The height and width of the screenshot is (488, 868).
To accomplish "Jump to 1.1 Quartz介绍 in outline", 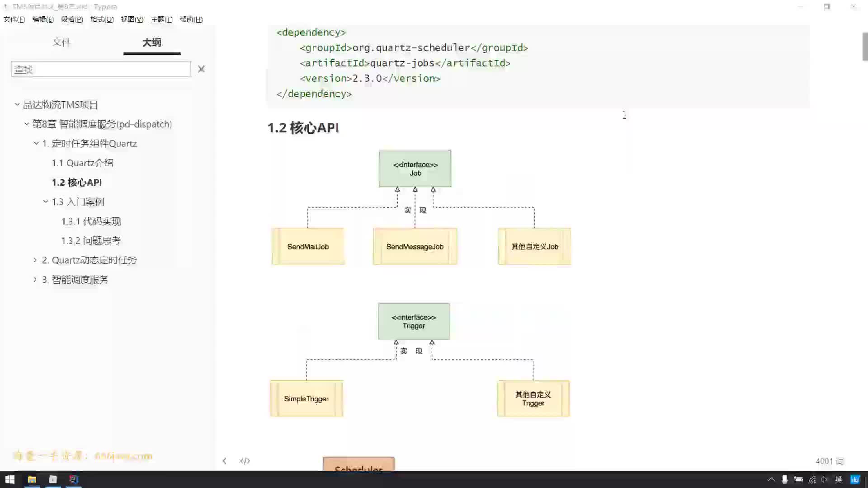I will (82, 163).
